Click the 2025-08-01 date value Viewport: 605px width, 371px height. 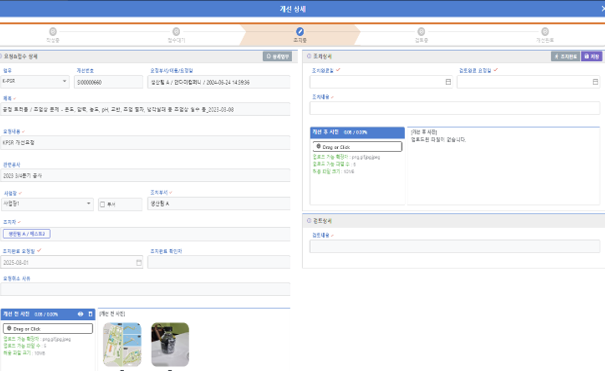[16, 263]
